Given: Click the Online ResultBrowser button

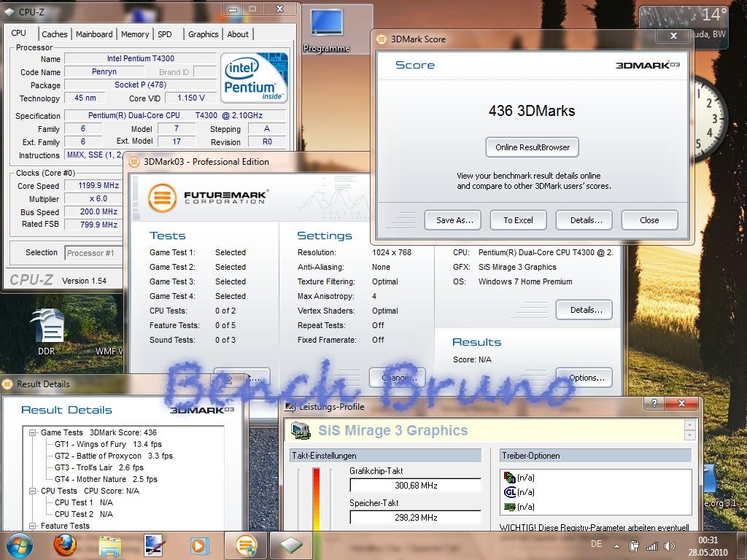Looking at the screenshot, I should pyautogui.click(x=532, y=147).
